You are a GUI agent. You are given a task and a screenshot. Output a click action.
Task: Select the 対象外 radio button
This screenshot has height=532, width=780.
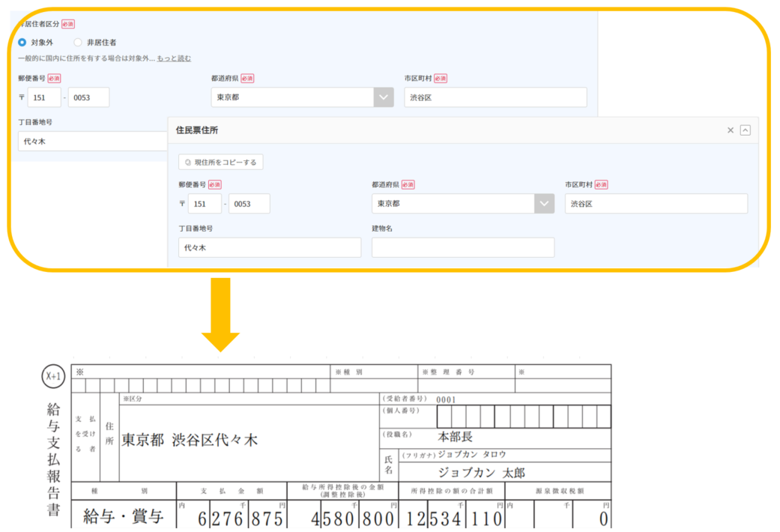[x=22, y=43]
